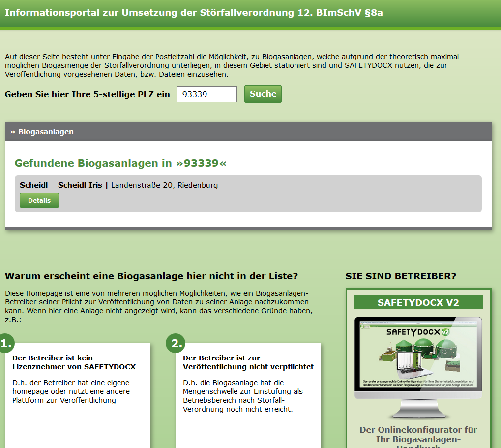This screenshot has height=448, width=501.
Task: Open Details for the Scheidl biogas plant
Action: tap(39, 200)
